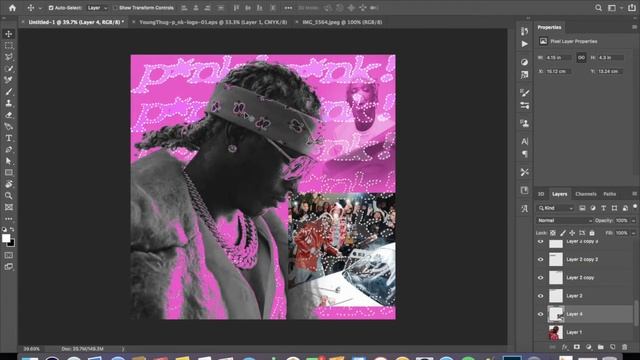Select the Zoom magnifier tool
Screen dimensions: 640x360
9,196
